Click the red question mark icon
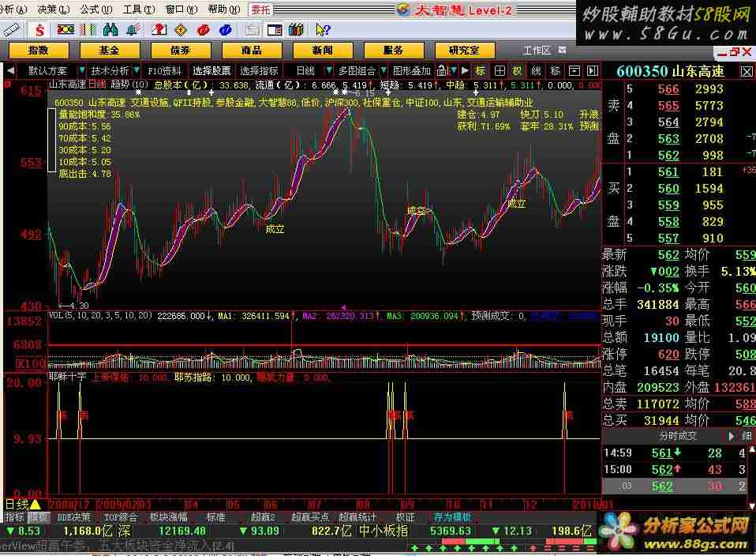 pos(159,30)
